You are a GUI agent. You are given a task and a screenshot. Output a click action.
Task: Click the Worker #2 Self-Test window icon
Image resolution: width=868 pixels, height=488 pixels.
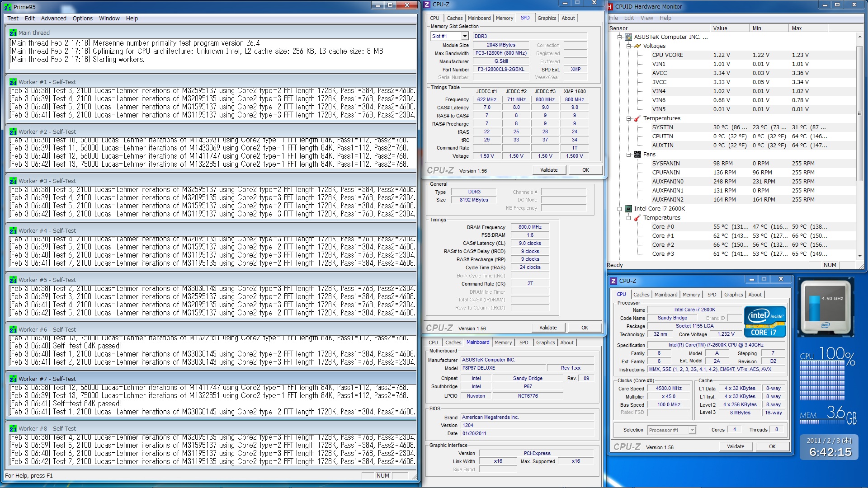(x=13, y=131)
